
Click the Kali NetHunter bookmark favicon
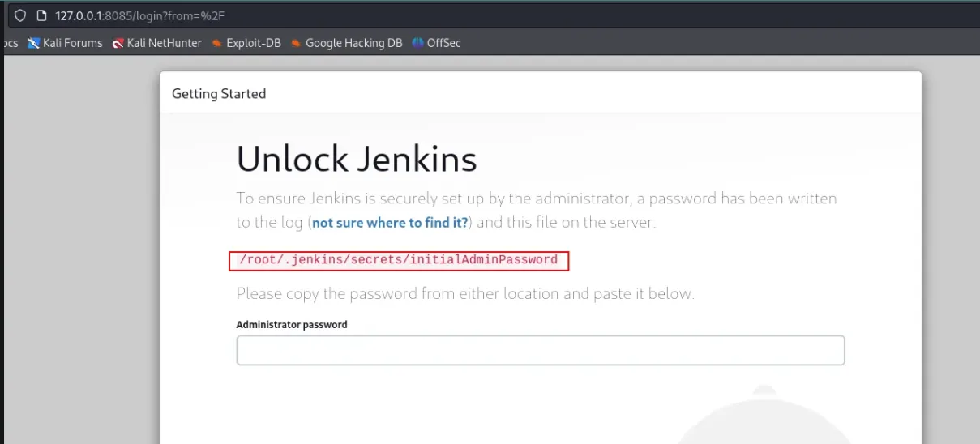[x=118, y=43]
